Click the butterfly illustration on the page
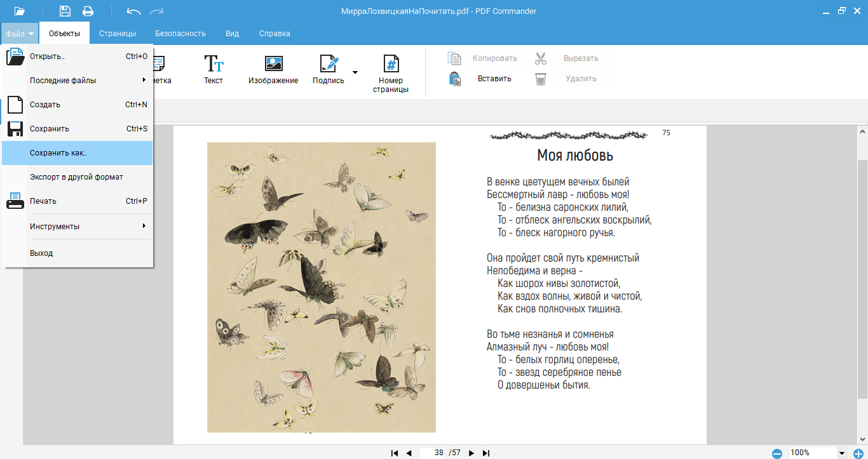This screenshot has height=459, width=868. pos(322,287)
